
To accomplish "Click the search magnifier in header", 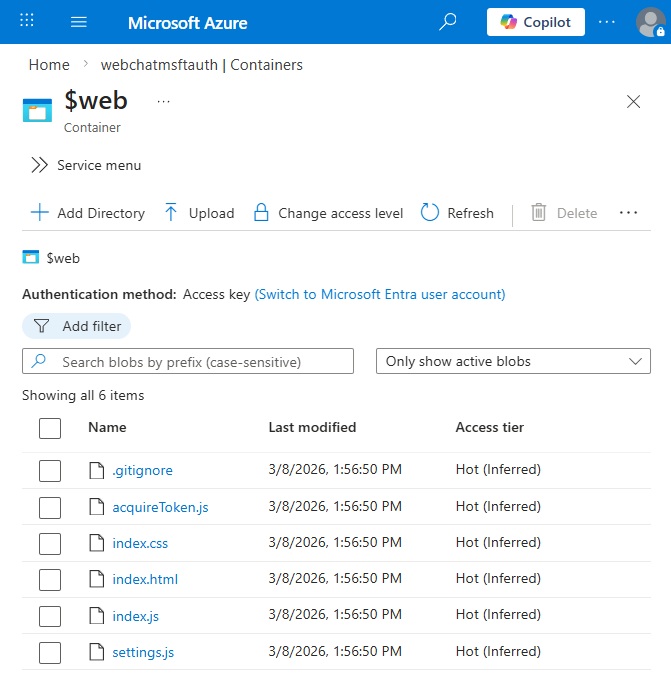I will tap(448, 22).
